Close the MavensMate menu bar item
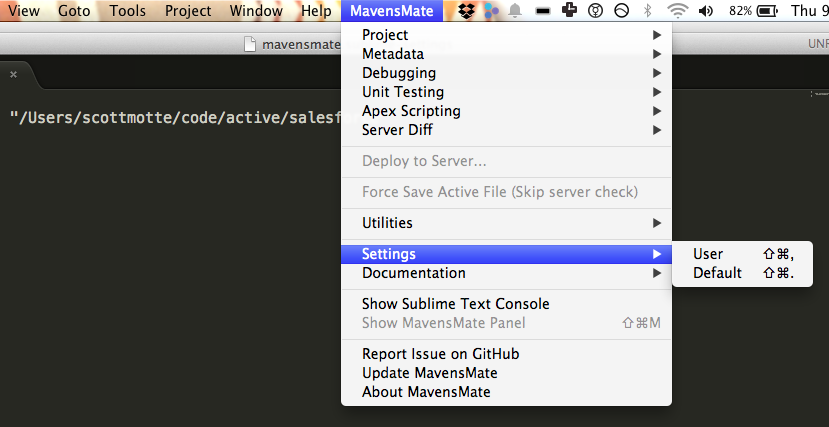 (x=392, y=11)
